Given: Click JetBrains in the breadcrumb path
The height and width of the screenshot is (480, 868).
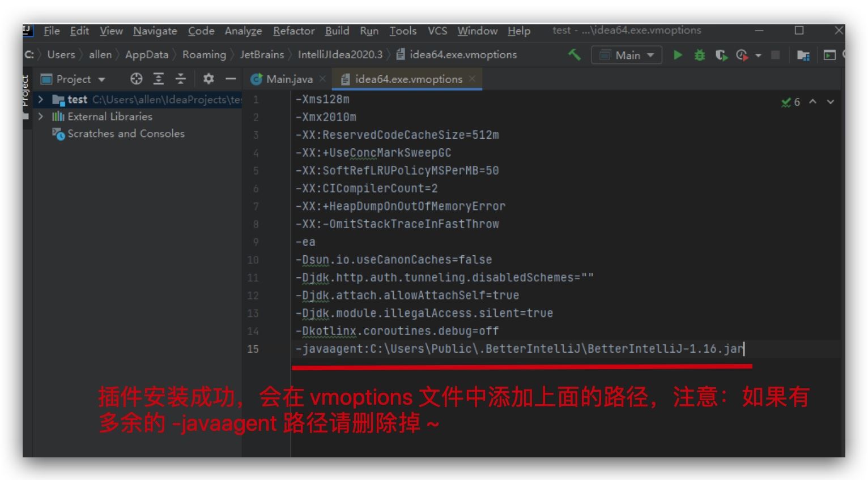Looking at the screenshot, I should tap(262, 55).
